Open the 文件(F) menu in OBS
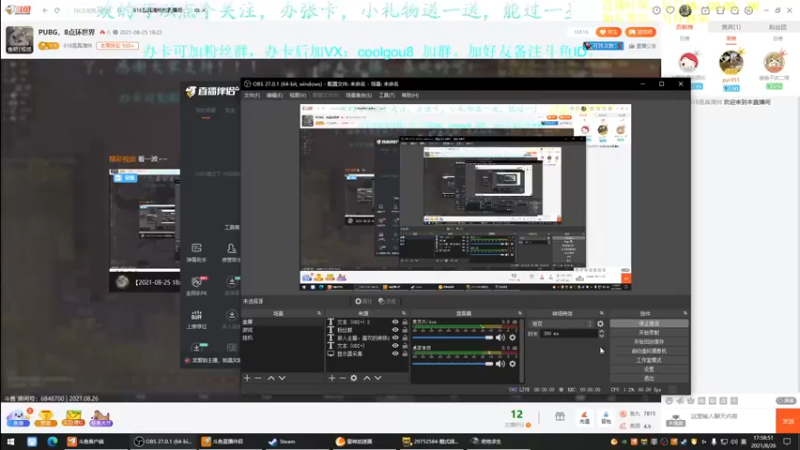This screenshot has width=800, height=450. click(x=252, y=95)
